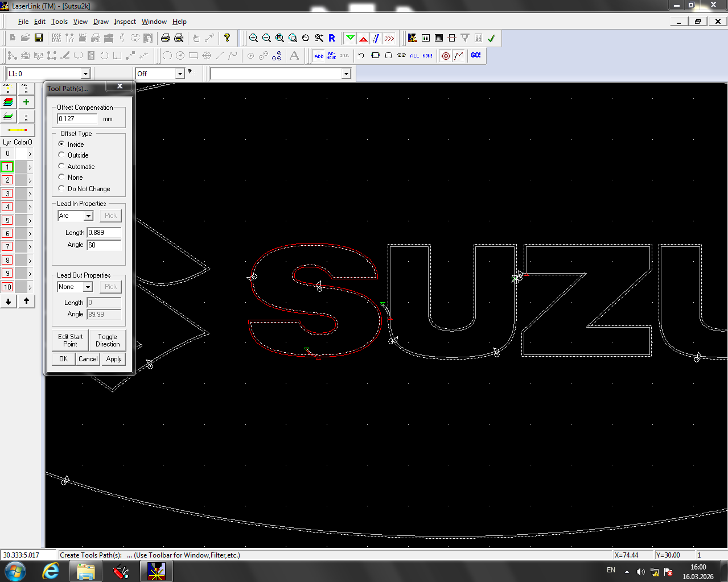This screenshot has height=582, width=728.
Task: Click the ALL select icon
Action: [x=414, y=56]
